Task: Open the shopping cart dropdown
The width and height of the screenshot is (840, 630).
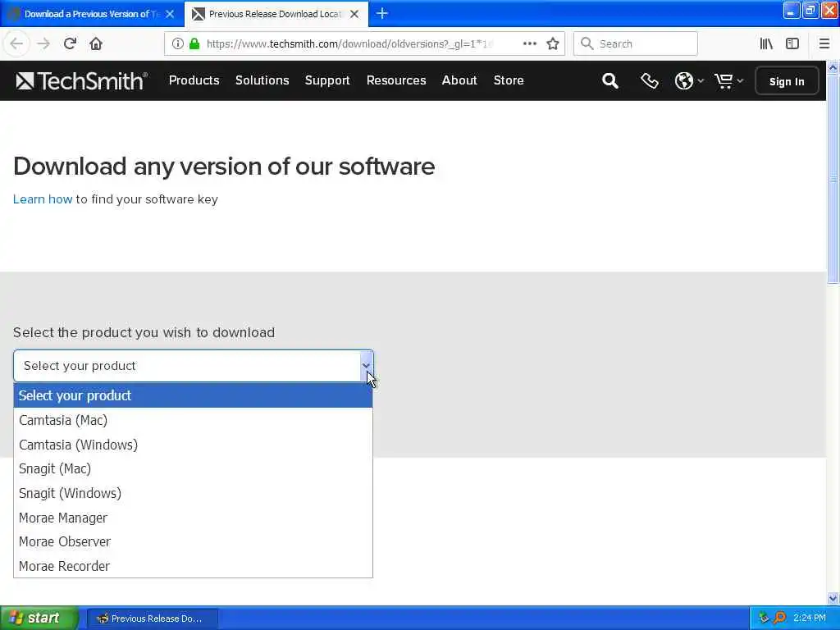Action: (x=728, y=81)
